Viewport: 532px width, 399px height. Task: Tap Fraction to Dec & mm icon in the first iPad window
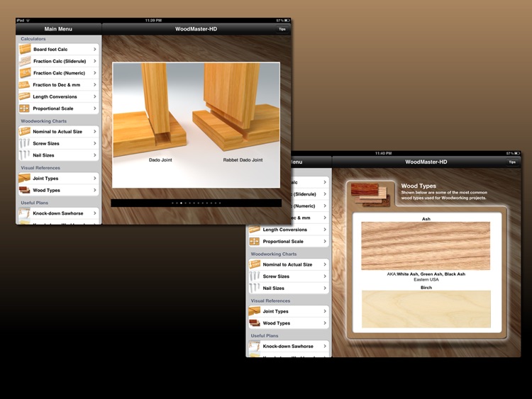point(24,85)
